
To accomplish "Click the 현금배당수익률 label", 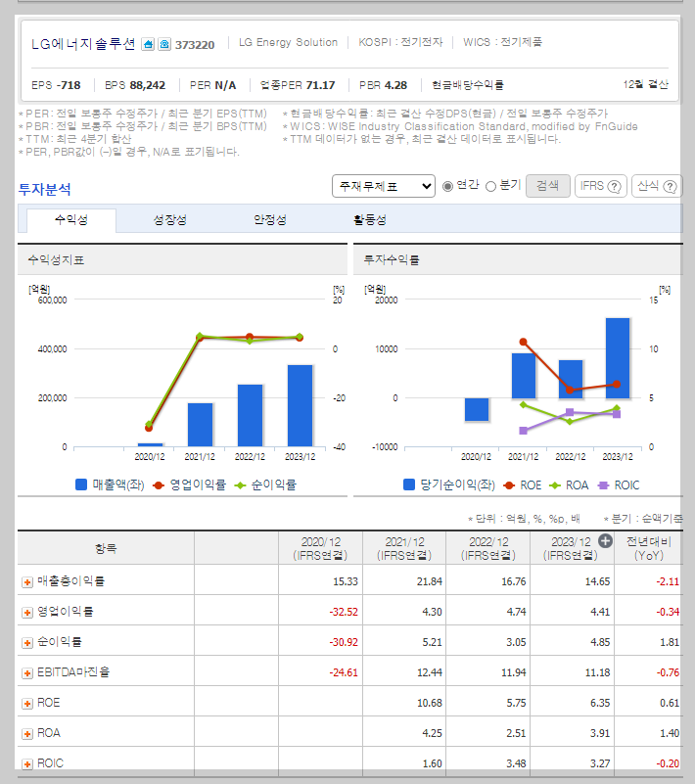I will pyautogui.click(x=468, y=85).
